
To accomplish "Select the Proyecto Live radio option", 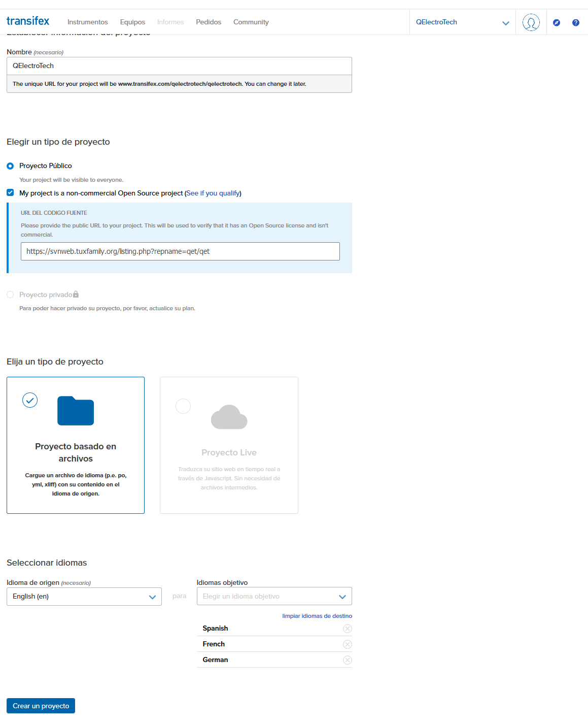I will (183, 406).
